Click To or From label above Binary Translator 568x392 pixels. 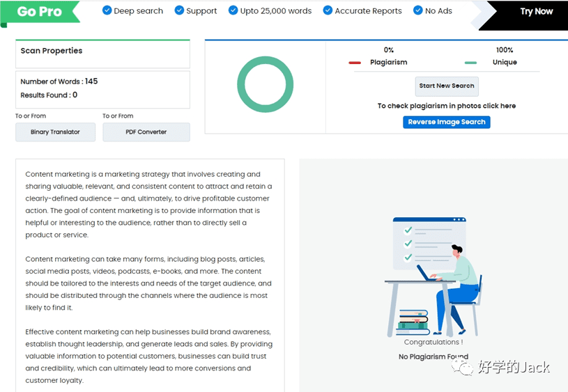[x=31, y=116]
